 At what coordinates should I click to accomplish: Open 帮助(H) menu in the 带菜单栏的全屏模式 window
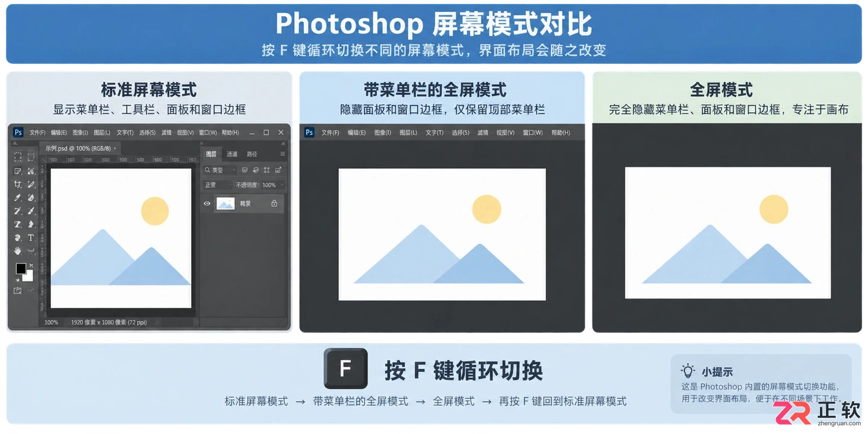click(561, 133)
